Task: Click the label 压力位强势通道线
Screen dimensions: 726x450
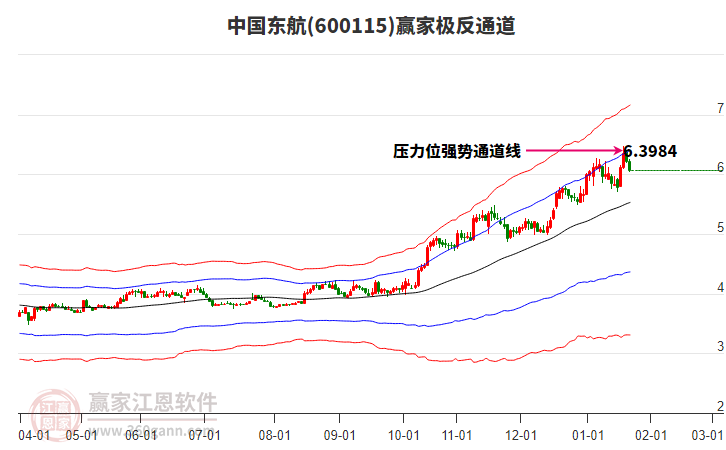Action: 457,151
